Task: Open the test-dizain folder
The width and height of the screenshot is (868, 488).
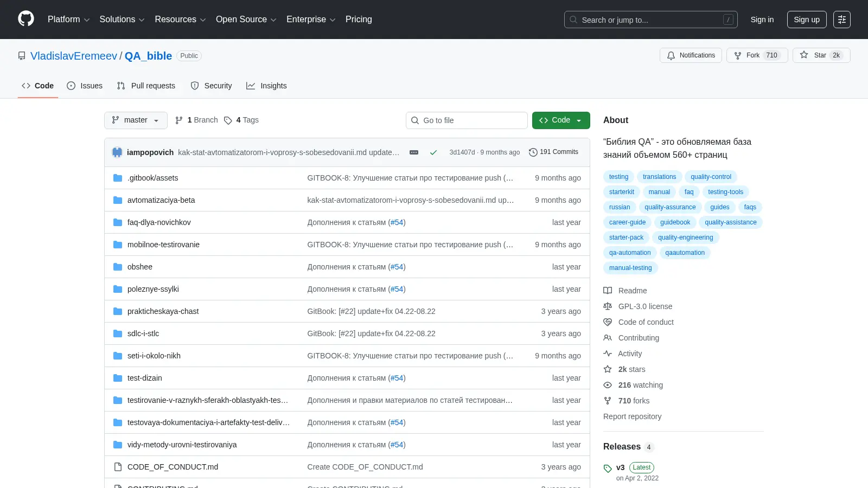Action: click(x=144, y=378)
